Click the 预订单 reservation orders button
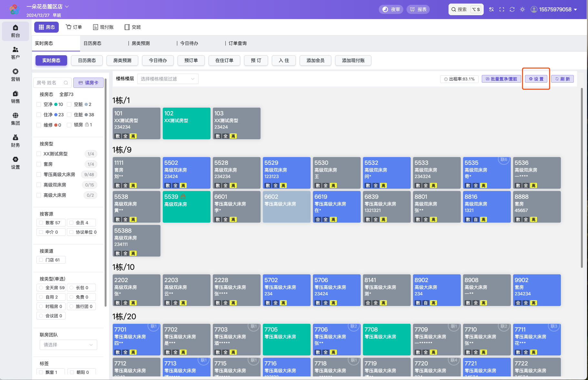The height and width of the screenshot is (380, 588). click(x=191, y=60)
